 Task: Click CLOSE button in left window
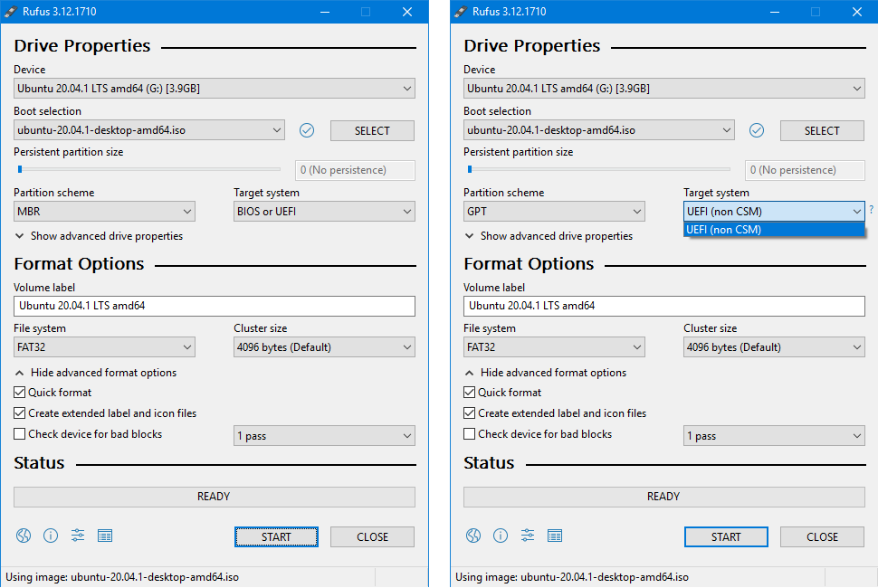(372, 536)
